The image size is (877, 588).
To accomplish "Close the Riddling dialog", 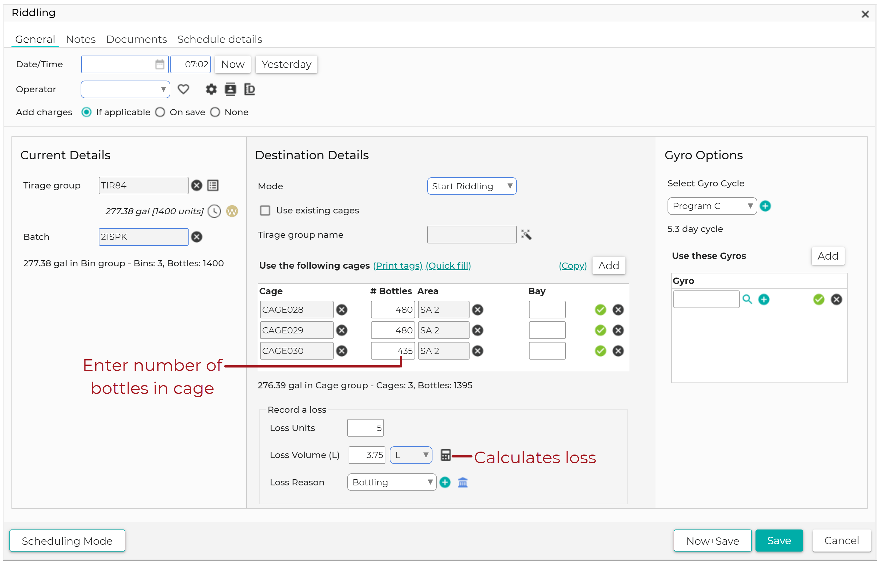I will click(865, 14).
